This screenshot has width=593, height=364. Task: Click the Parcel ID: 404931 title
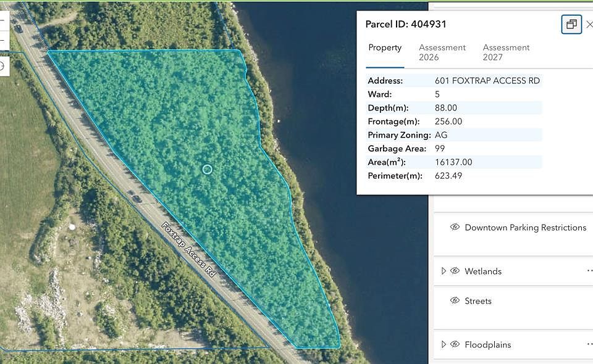(406, 24)
